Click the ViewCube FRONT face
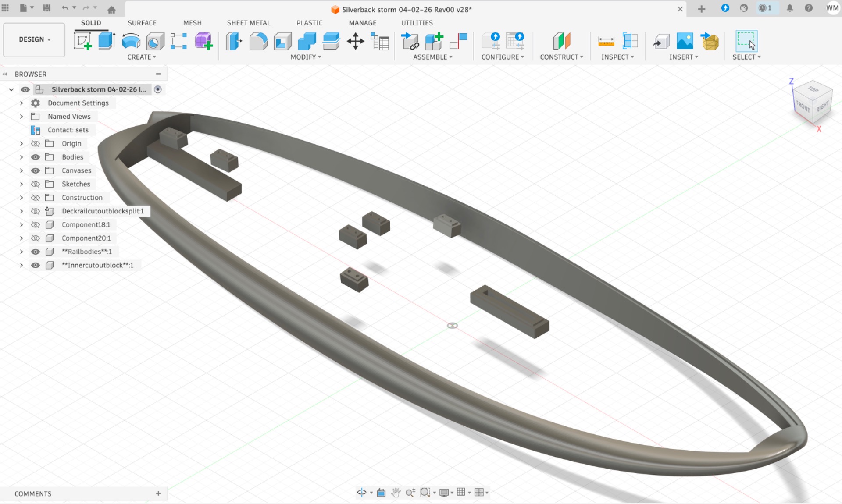The image size is (842, 504). click(x=803, y=106)
